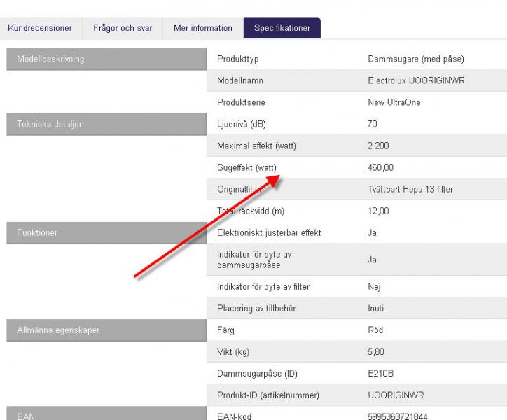Click the New UltraOne product series value
Image resolution: width=507 pixels, height=420 pixels.
(x=394, y=103)
